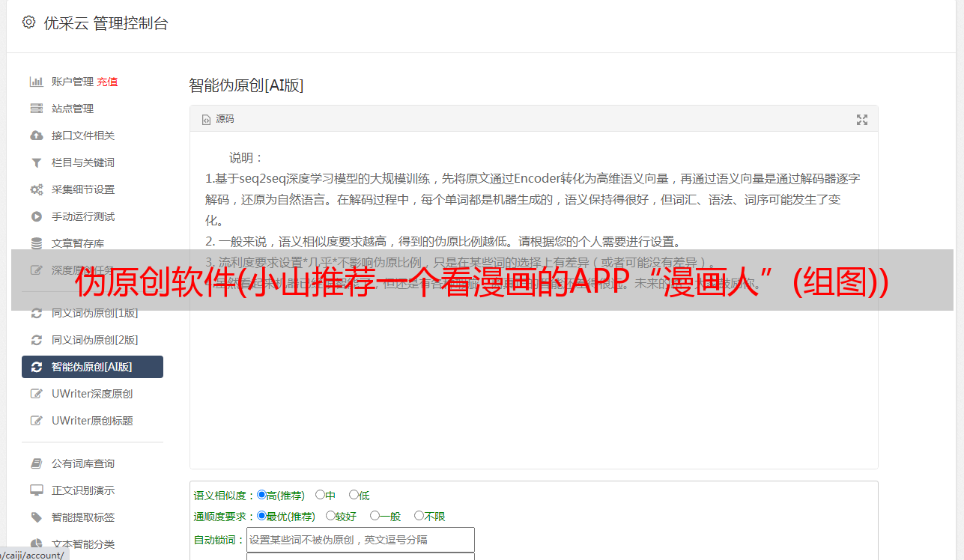Viewport: 964px width, 560px height.
Task: Click the gear icon beside 优采云 管理控制台
Action: point(28,22)
